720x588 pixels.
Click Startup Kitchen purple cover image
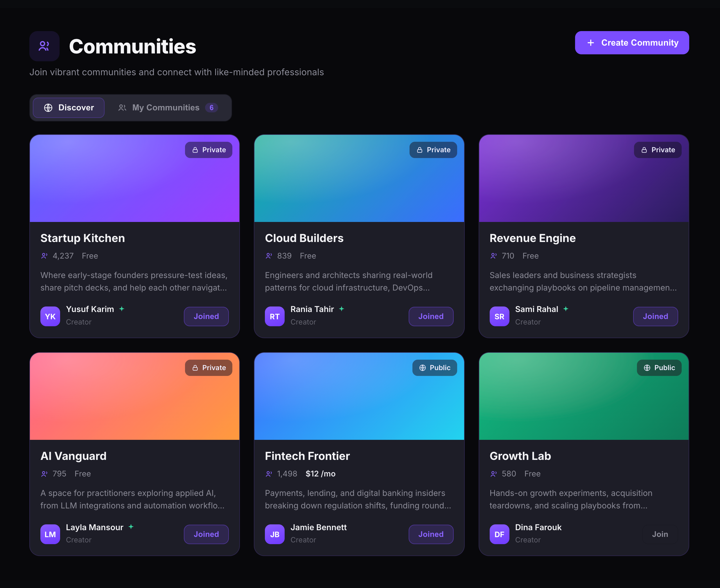[134, 178]
